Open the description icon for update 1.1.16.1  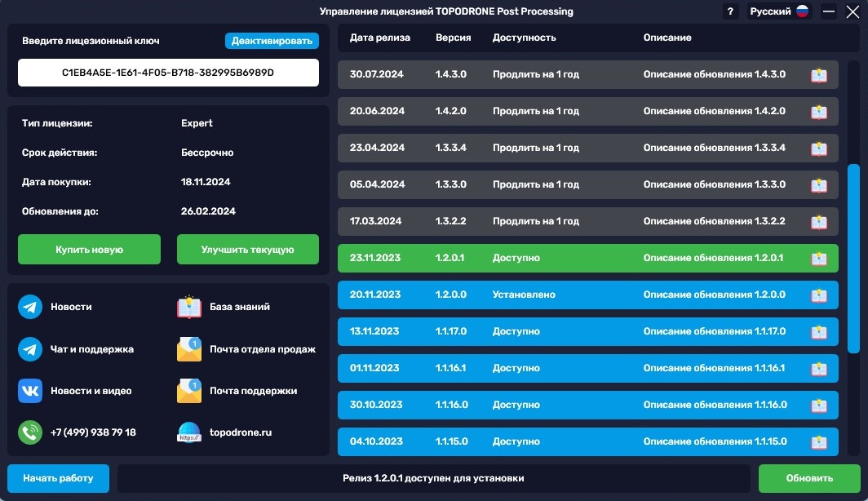click(819, 368)
